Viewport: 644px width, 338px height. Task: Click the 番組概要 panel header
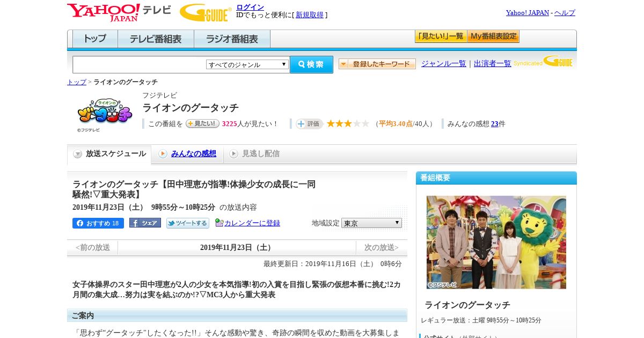click(x=496, y=178)
